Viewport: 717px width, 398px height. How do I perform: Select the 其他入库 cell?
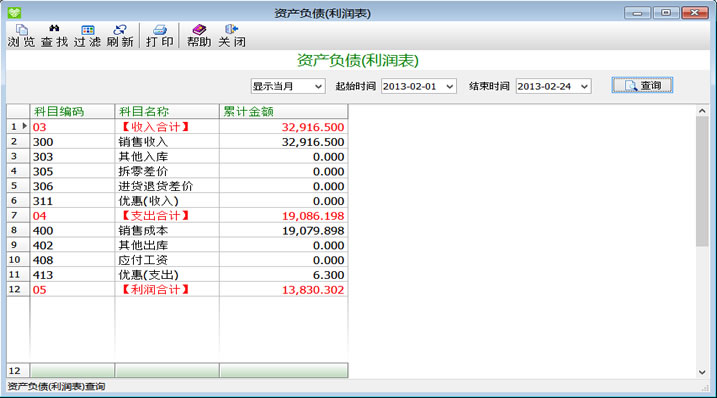167,156
